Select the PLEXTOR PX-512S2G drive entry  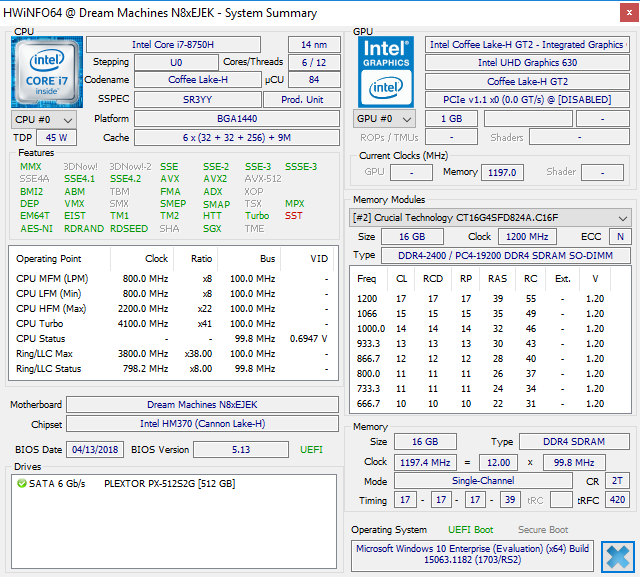pos(168,484)
